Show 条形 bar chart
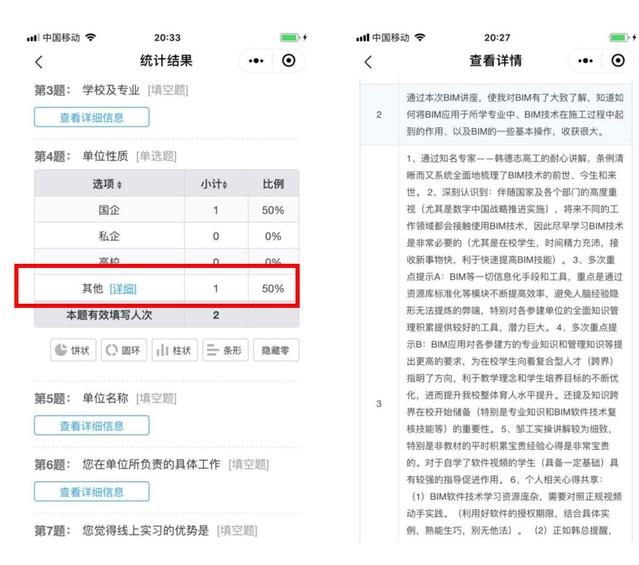This screenshot has width=639, height=565. tap(224, 351)
